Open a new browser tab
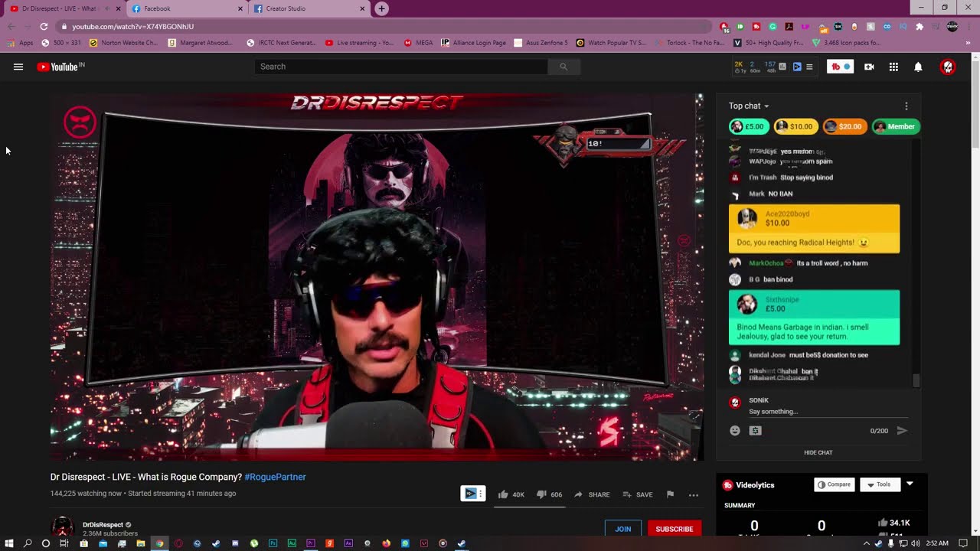The image size is (980, 551). click(x=381, y=8)
